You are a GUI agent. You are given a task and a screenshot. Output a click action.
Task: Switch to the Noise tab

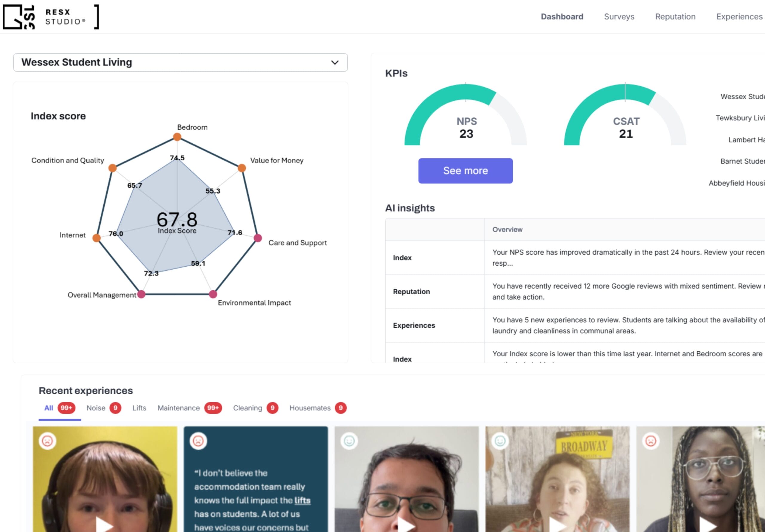(104, 408)
